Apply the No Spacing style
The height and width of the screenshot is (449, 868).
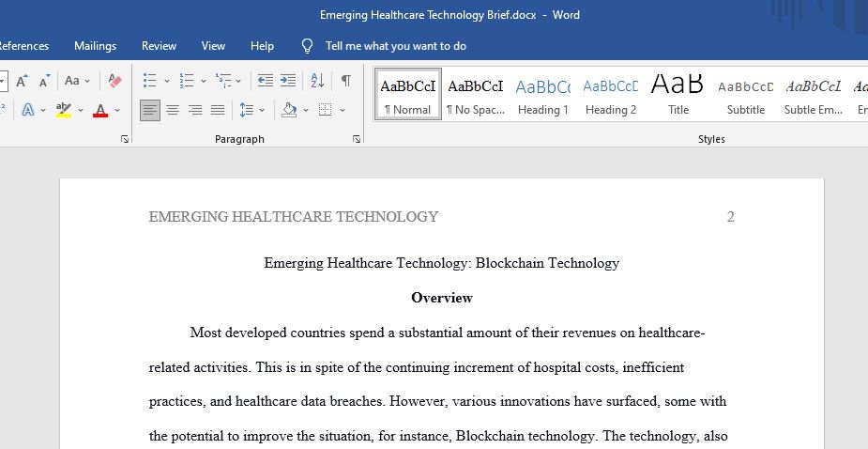[x=476, y=94]
